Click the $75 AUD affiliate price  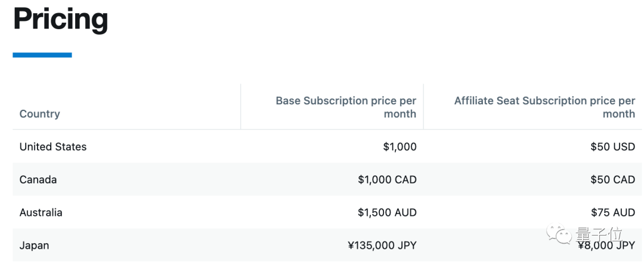pos(612,212)
